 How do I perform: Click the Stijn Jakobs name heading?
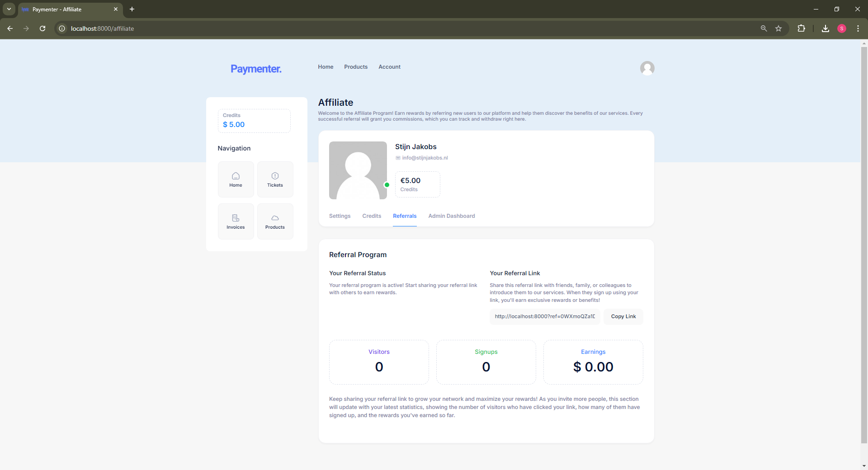[x=416, y=147]
